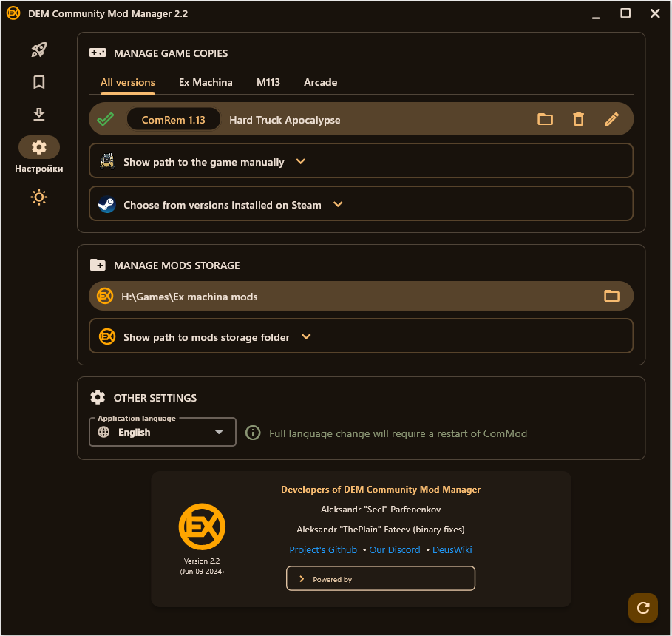Click the refresh button at bottom right
The width and height of the screenshot is (672, 636).
(x=643, y=608)
